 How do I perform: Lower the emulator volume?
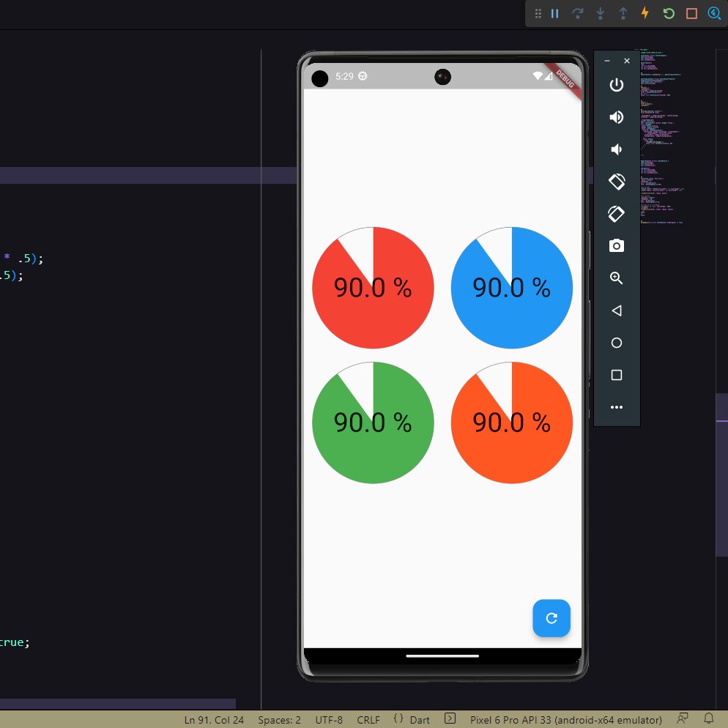click(617, 149)
